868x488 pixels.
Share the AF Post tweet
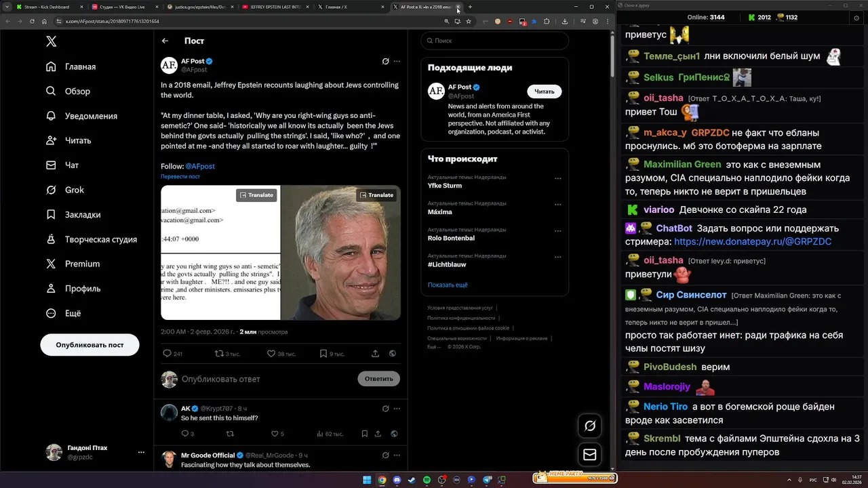point(375,353)
